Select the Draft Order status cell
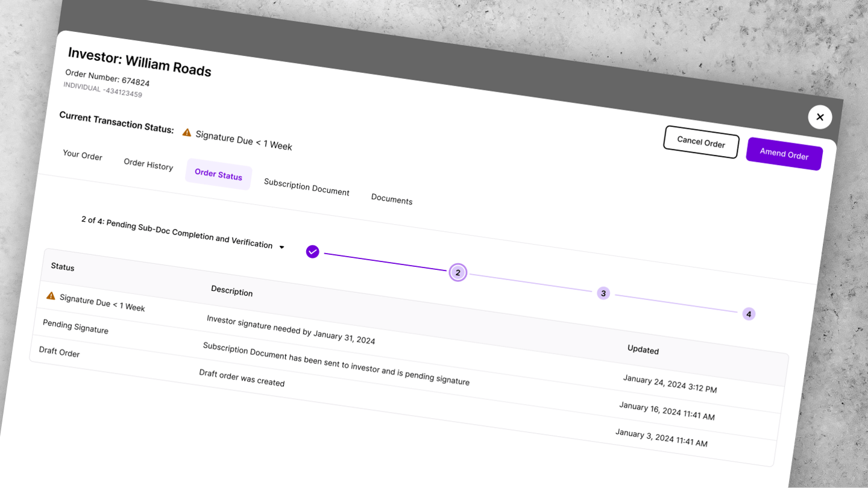Screen dimensions: 868x488 [59, 352]
